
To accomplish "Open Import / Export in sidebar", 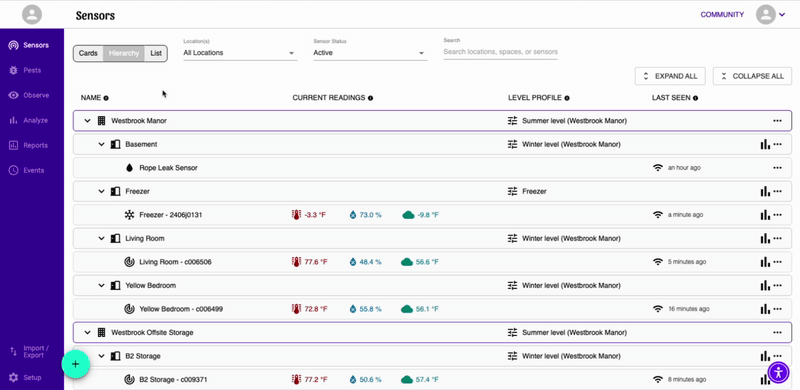I will [x=30, y=351].
